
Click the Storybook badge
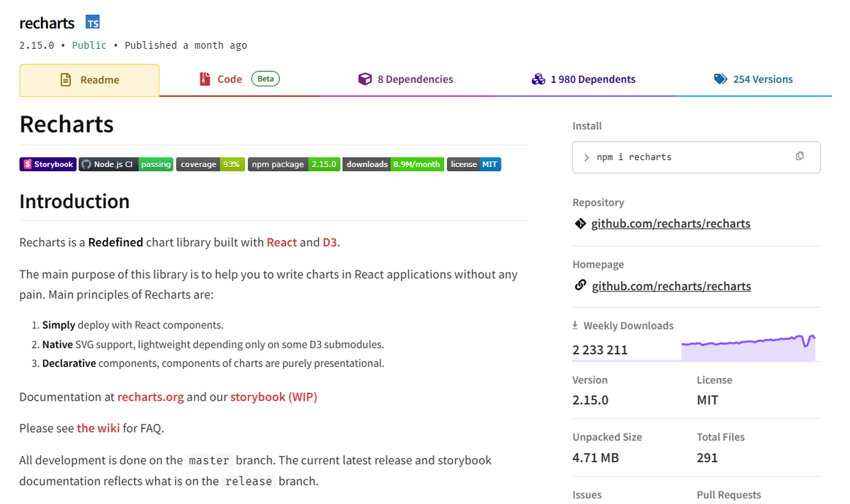point(47,164)
